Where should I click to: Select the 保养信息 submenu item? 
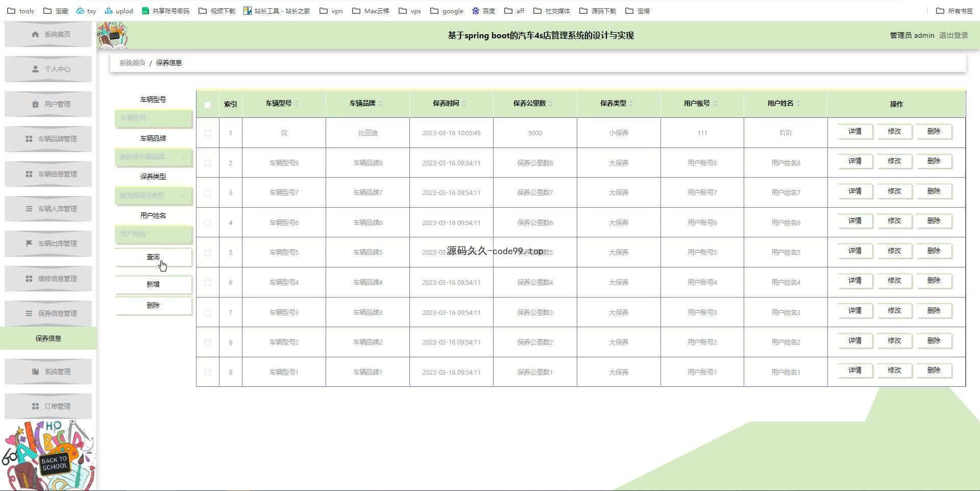pyautogui.click(x=48, y=338)
